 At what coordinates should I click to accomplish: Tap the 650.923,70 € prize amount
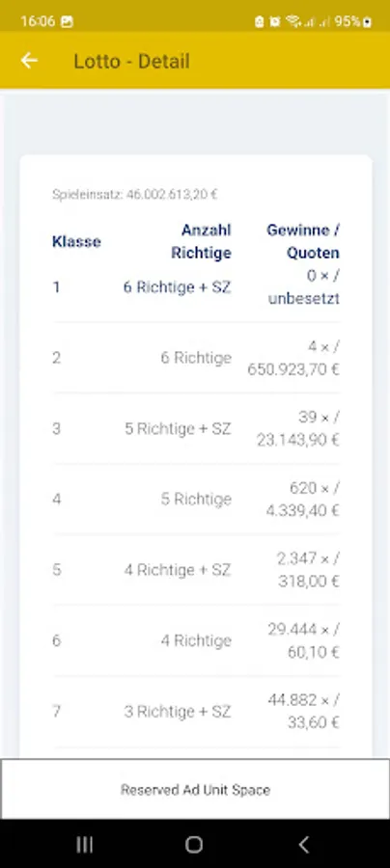(x=293, y=369)
